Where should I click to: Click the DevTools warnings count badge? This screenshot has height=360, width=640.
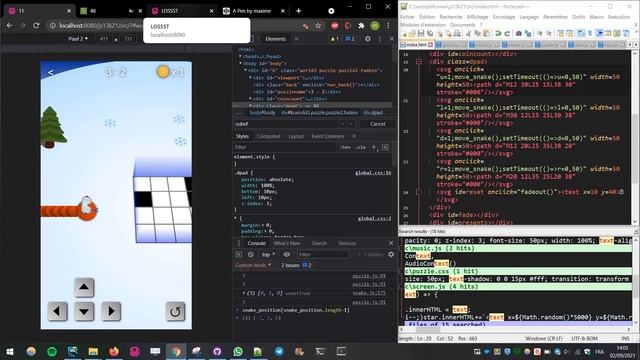pyautogui.click(x=335, y=39)
